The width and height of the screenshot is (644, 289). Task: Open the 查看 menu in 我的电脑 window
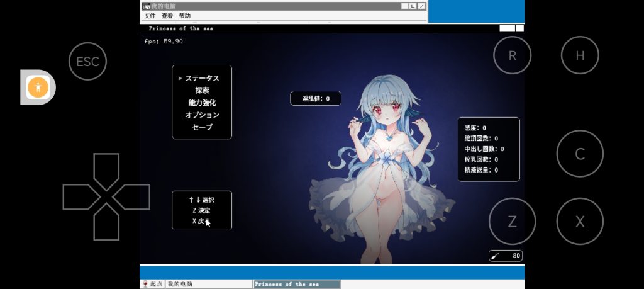coord(167,16)
